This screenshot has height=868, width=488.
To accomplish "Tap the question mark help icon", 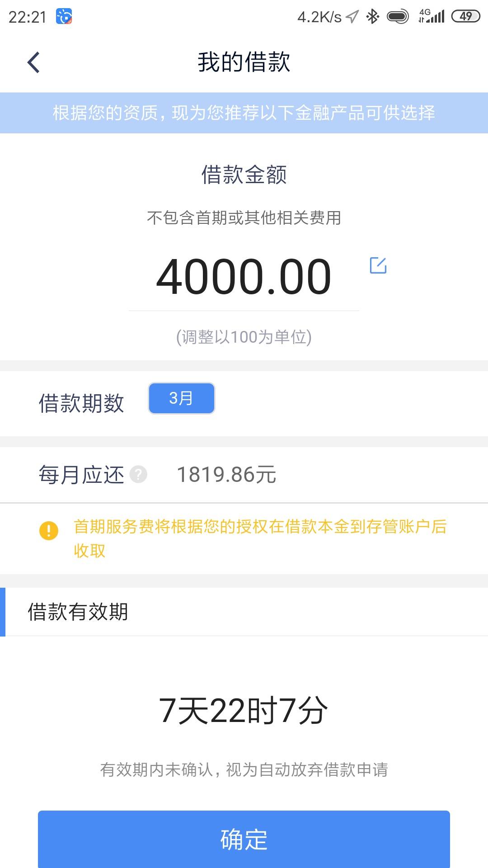I will click(x=138, y=475).
